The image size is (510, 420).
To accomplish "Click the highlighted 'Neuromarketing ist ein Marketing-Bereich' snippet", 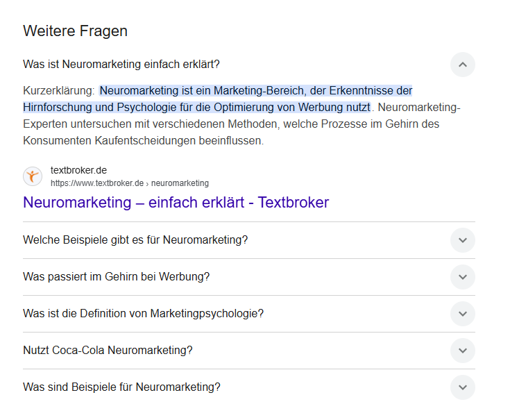I will [218, 99].
